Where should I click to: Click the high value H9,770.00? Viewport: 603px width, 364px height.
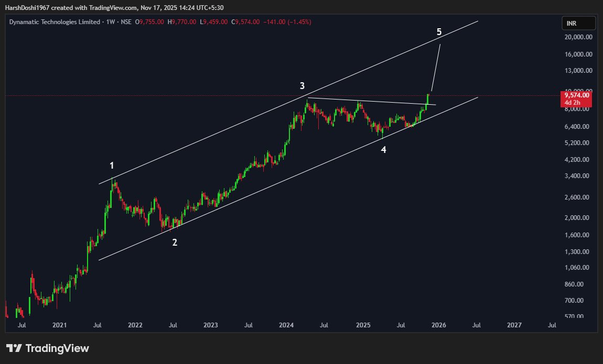[178, 22]
